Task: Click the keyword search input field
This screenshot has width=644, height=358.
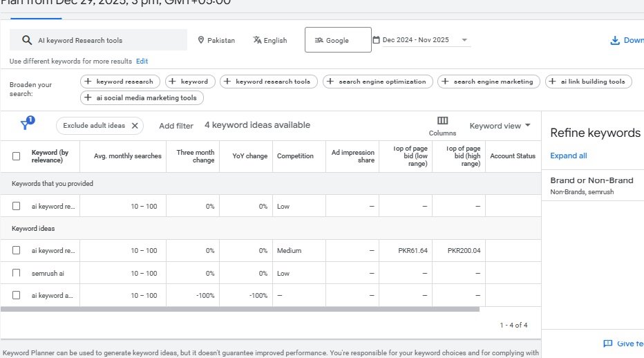Action: (98, 40)
